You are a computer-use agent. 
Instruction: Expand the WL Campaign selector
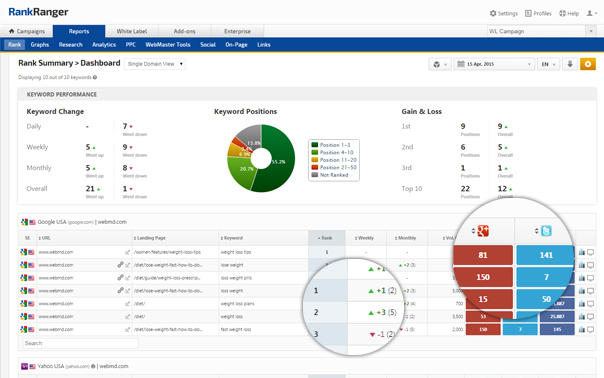pyautogui.click(x=542, y=31)
